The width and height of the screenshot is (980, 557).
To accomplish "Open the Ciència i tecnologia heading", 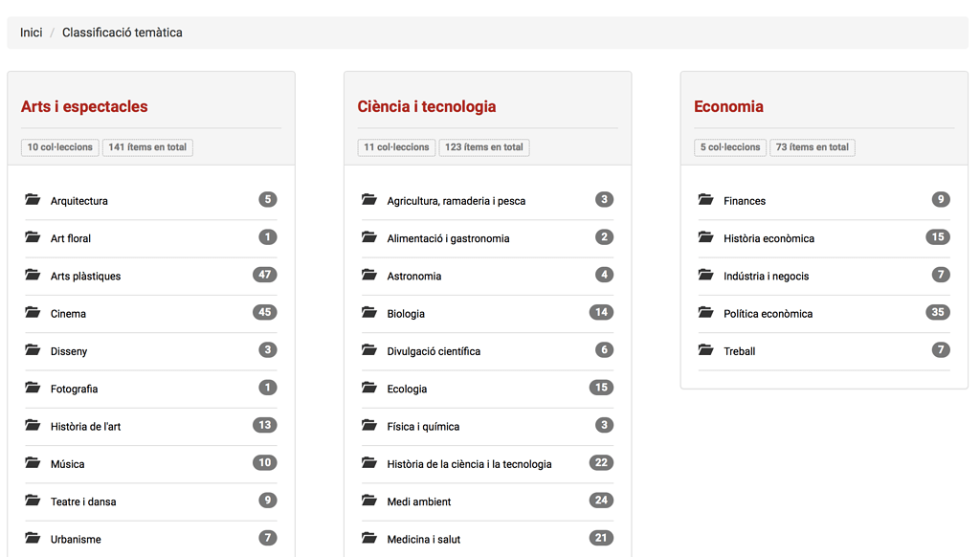I will tap(427, 106).
